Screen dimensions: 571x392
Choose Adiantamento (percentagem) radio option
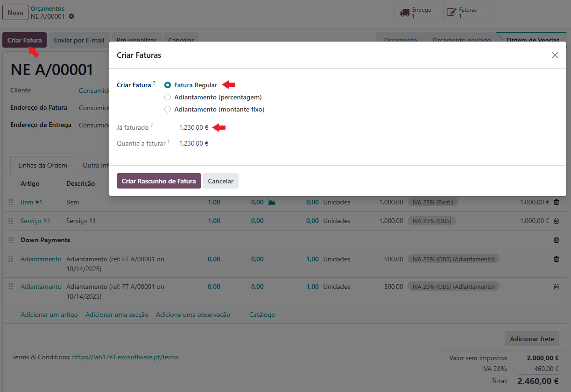pyautogui.click(x=168, y=98)
